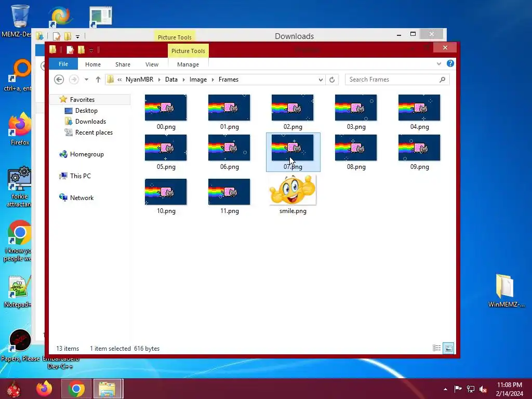Screen dimensions: 532x399
Task: Open Customize Quick Access Toolbar dropdown
Action: (91, 50)
